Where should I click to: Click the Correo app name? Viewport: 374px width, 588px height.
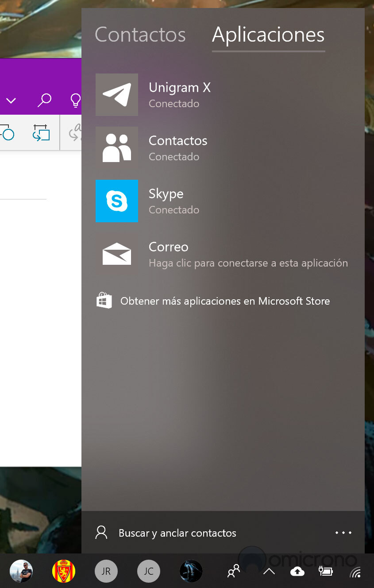click(x=169, y=247)
